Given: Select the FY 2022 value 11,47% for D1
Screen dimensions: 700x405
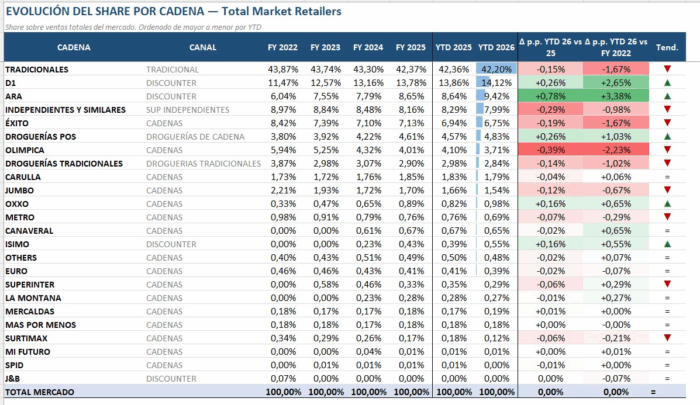Looking at the screenshot, I should click(283, 83).
